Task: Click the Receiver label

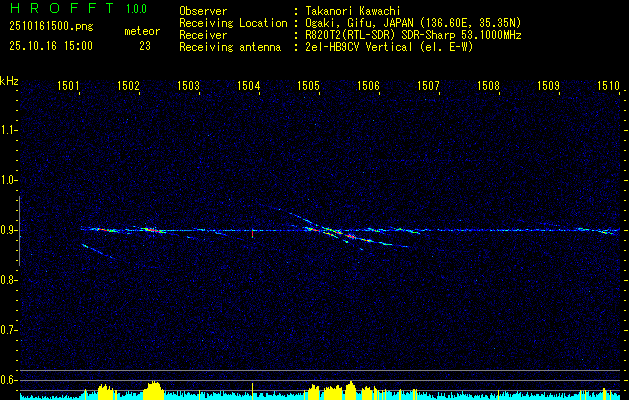Action: click(x=203, y=35)
